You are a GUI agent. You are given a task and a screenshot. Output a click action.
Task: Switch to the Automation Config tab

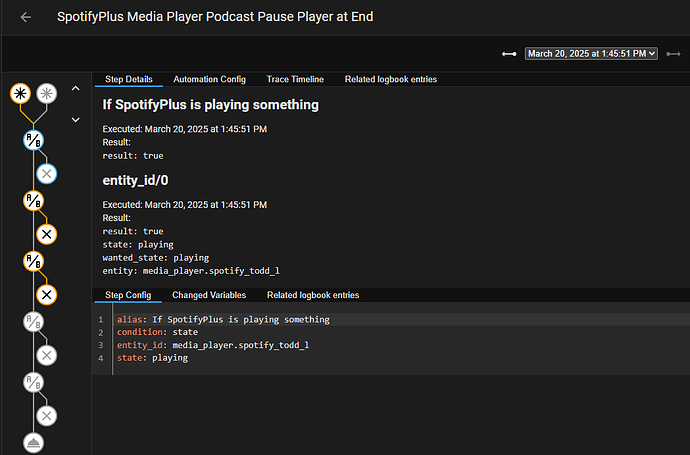[x=209, y=79]
